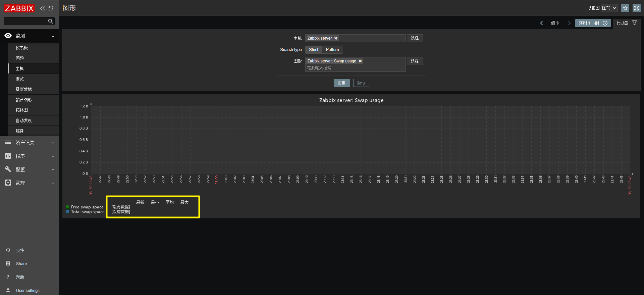This screenshot has width=644, height=295.
Task: Go to previous time period arrow
Action: 541,23
